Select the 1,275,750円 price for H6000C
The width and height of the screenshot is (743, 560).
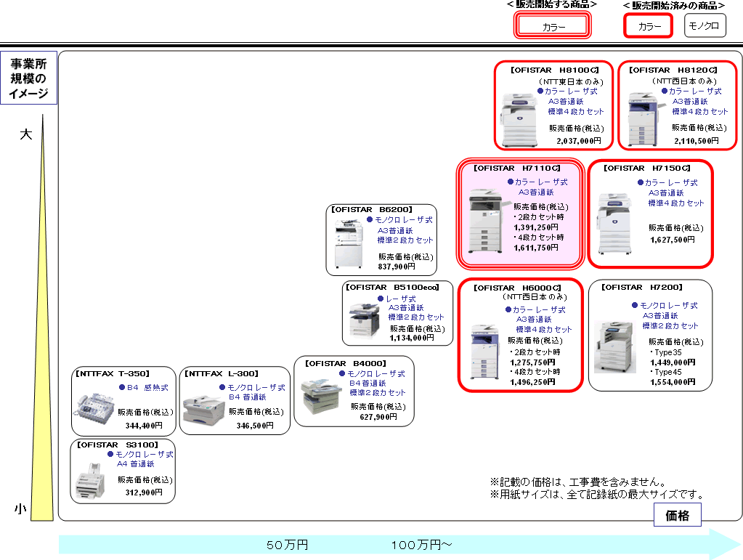click(532, 362)
